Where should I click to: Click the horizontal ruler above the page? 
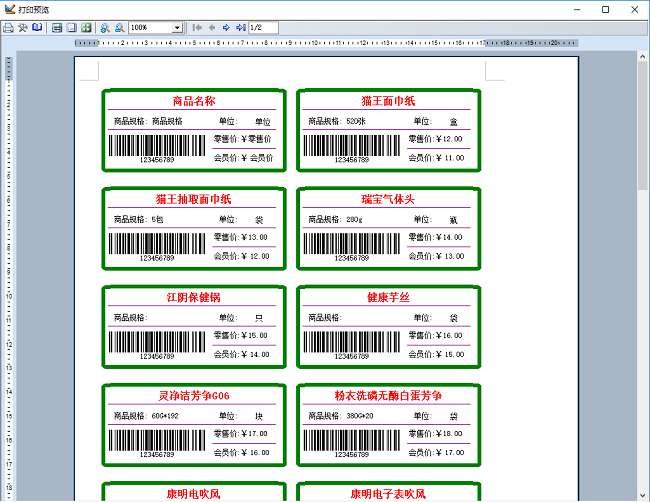click(x=326, y=43)
